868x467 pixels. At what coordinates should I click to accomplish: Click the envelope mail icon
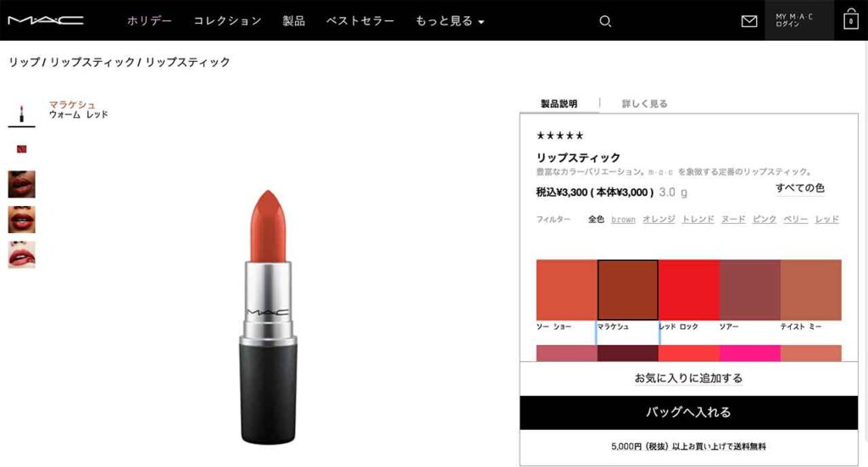[749, 21]
